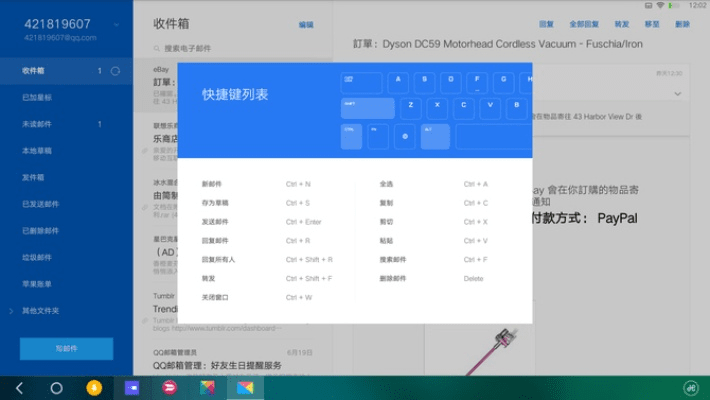Open the multicolor square app in taskbar

207,388
